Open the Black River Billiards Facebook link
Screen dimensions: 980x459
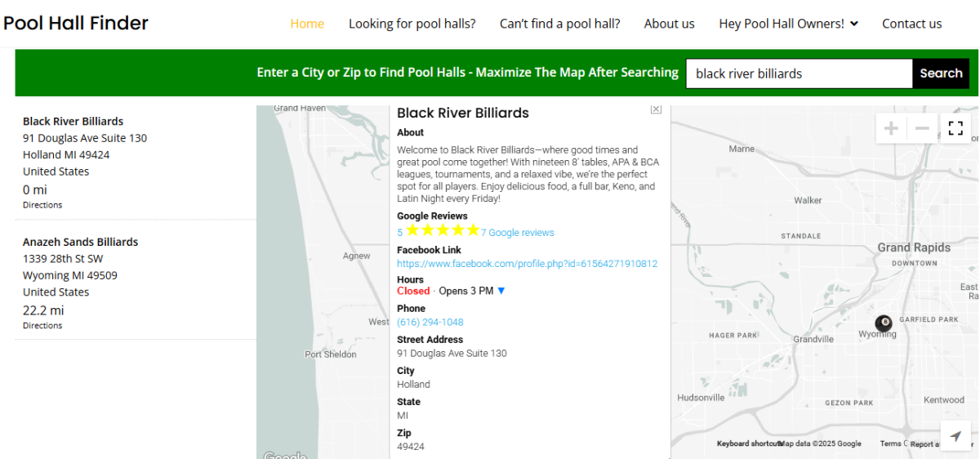pos(527,264)
